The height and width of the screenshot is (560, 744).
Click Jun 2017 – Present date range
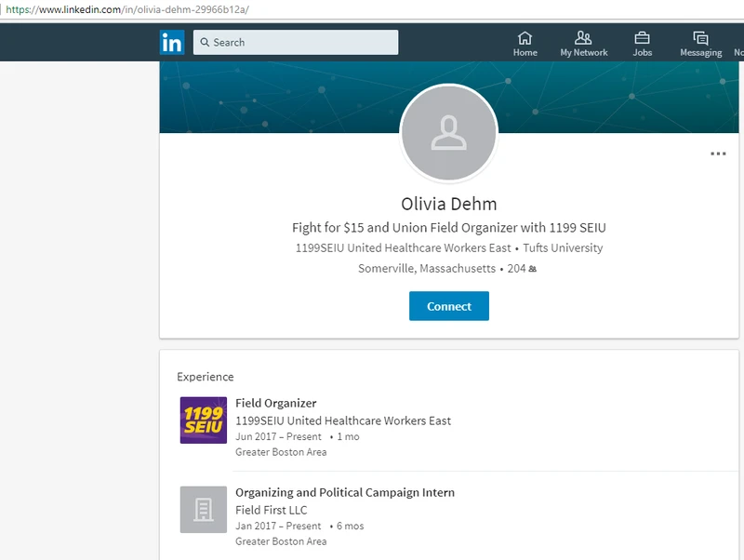pyautogui.click(x=278, y=436)
